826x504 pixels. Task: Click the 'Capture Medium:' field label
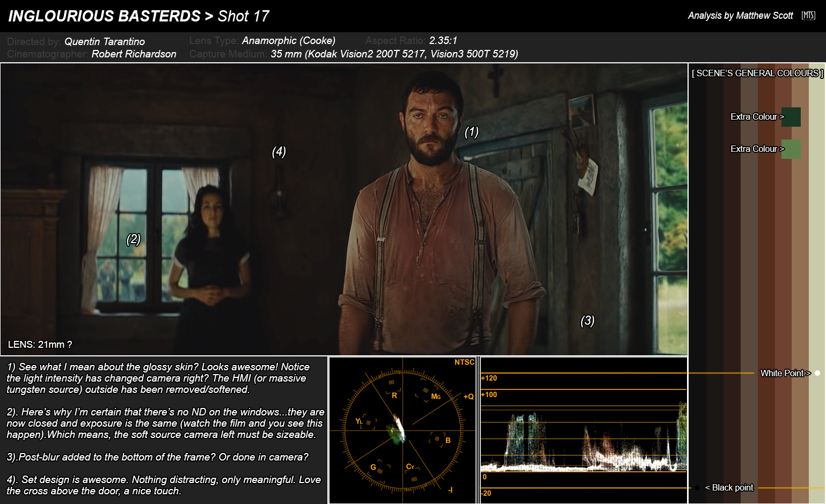tap(228, 54)
